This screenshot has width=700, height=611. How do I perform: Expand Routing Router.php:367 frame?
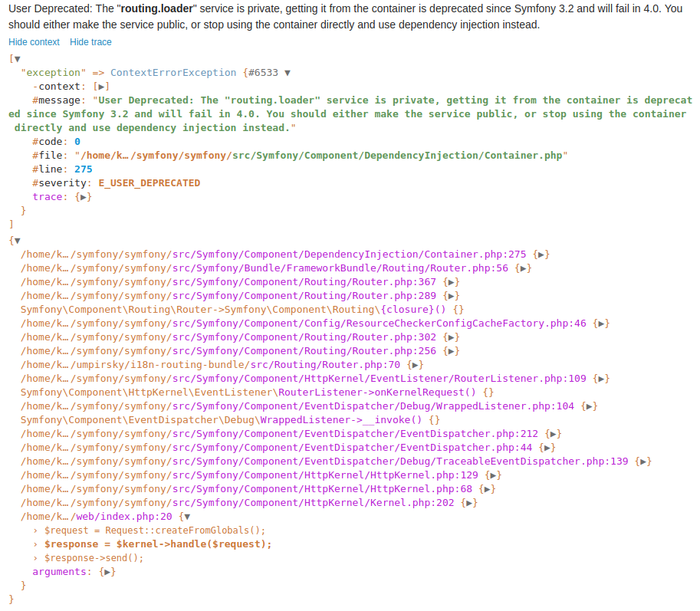click(x=451, y=282)
